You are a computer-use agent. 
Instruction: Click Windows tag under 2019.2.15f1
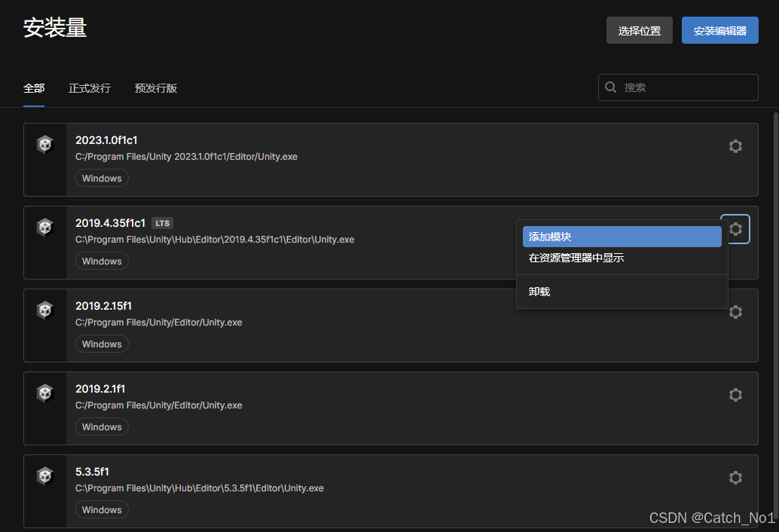tap(102, 344)
